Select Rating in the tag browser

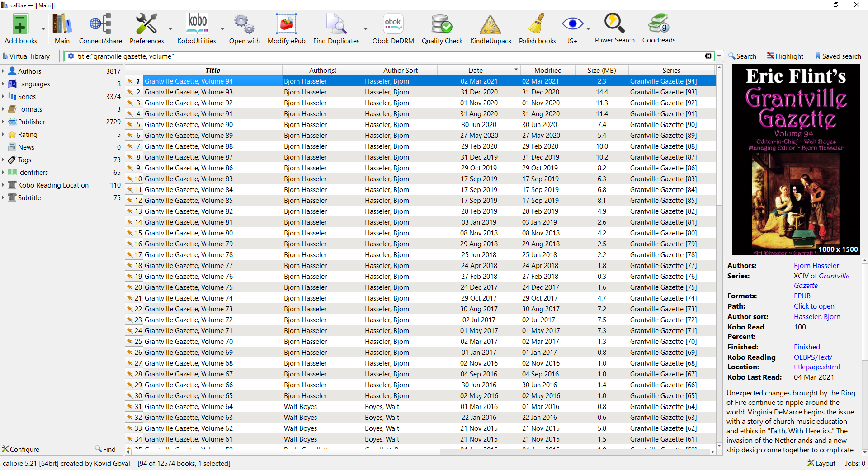tap(28, 134)
